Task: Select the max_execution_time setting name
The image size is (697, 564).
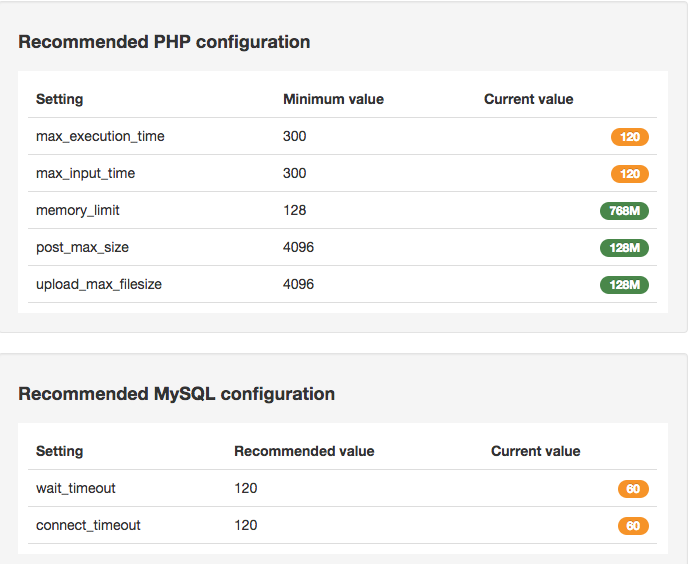Action: (x=100, y=136)
